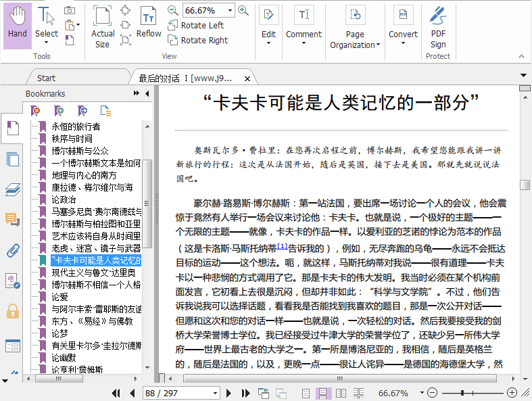Open the zoom percentage dropdown in ribbon
Image resolution: width=532 pixels, height=401 pixels.
tap(231, 10)
